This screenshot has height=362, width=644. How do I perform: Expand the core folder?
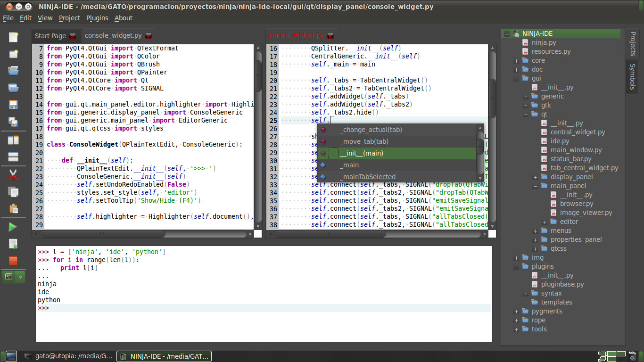pos(516,61)
